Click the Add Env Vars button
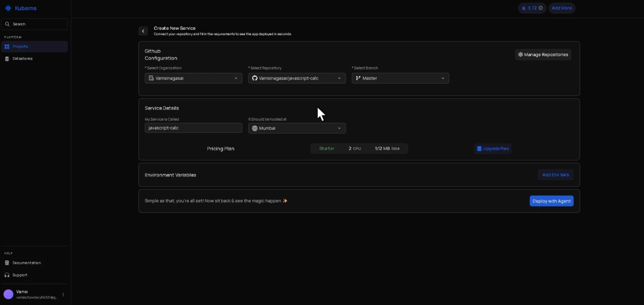Screen dimensions: 644x305 click(555, 175)
